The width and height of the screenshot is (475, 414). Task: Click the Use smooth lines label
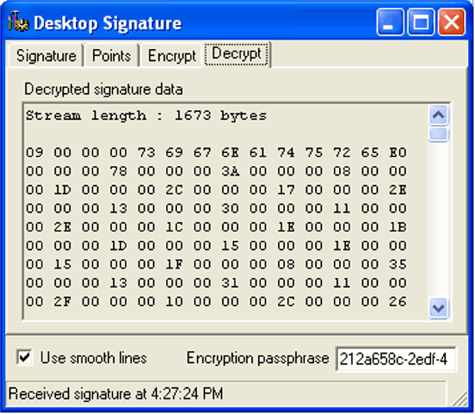point(93,358)
